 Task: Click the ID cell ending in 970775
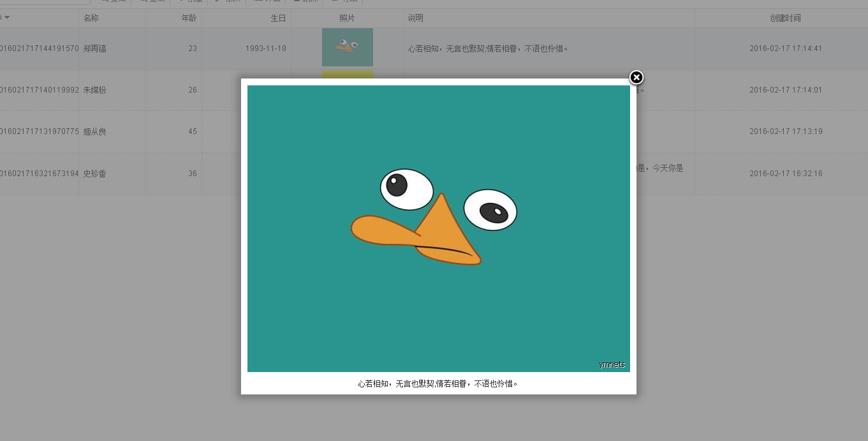39,131
